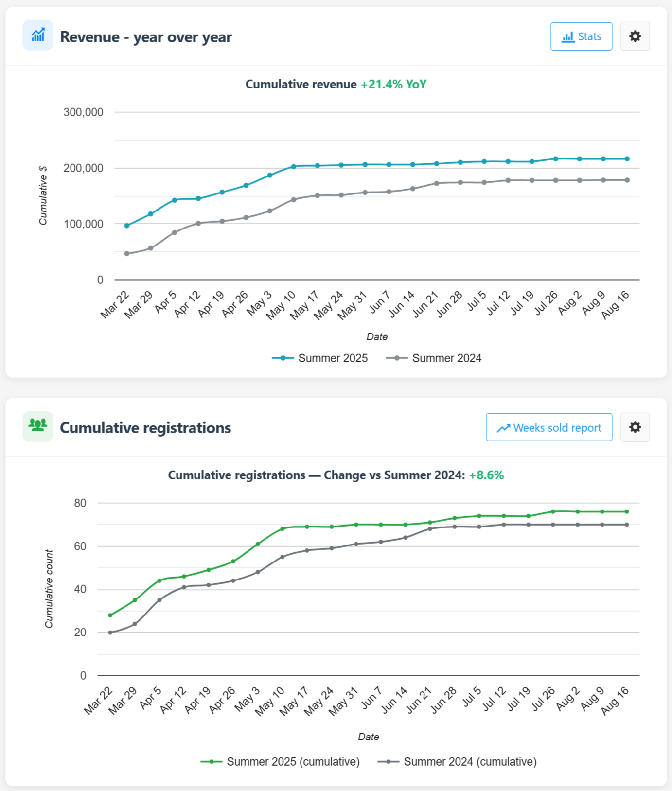This screenshot has width=672, height=791.
Task: Click the blue revenue chart icon
Action: [x=37, y=35]
